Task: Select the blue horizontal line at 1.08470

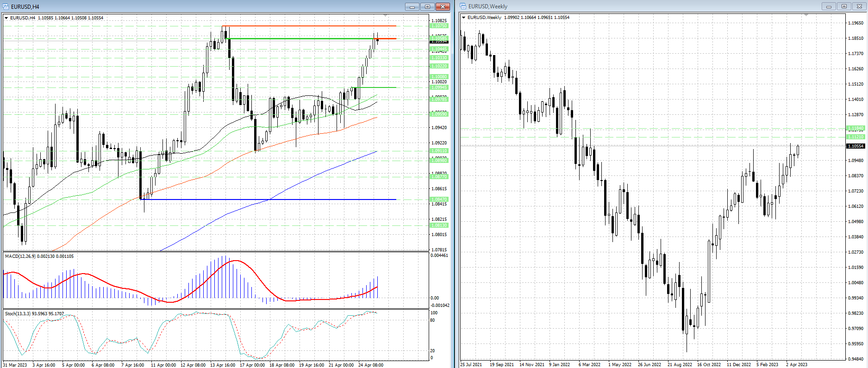Action: point(278,200)
